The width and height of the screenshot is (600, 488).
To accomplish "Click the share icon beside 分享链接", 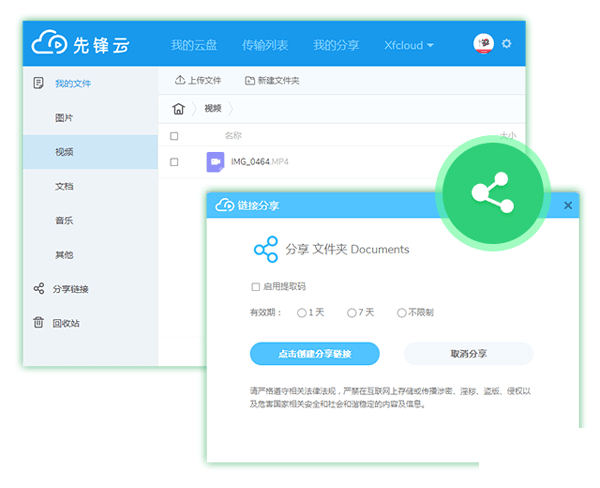I will pyautogui.click(x=39, y=289).
